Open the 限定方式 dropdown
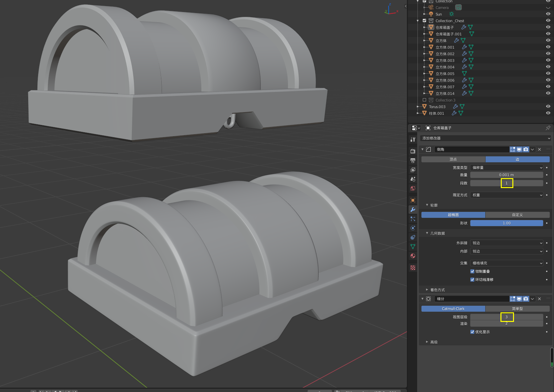554x392 pixels. 507,195
